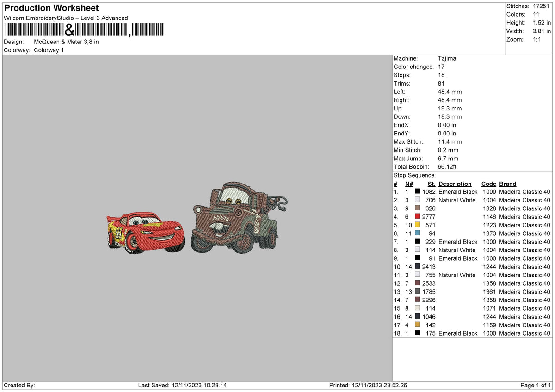The width and height of the screenshot is (555, 392).
Task: Click the 'St.' column header
Action: coord(432,184)
